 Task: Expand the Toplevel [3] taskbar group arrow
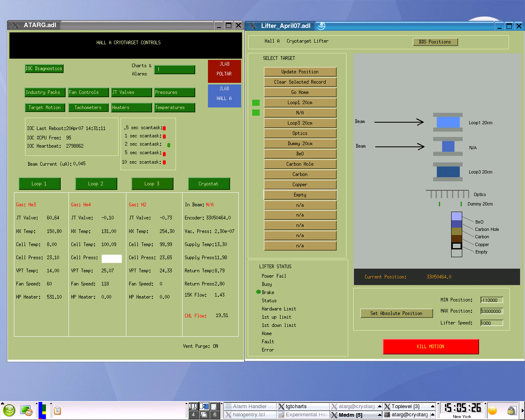pos(432,406)
